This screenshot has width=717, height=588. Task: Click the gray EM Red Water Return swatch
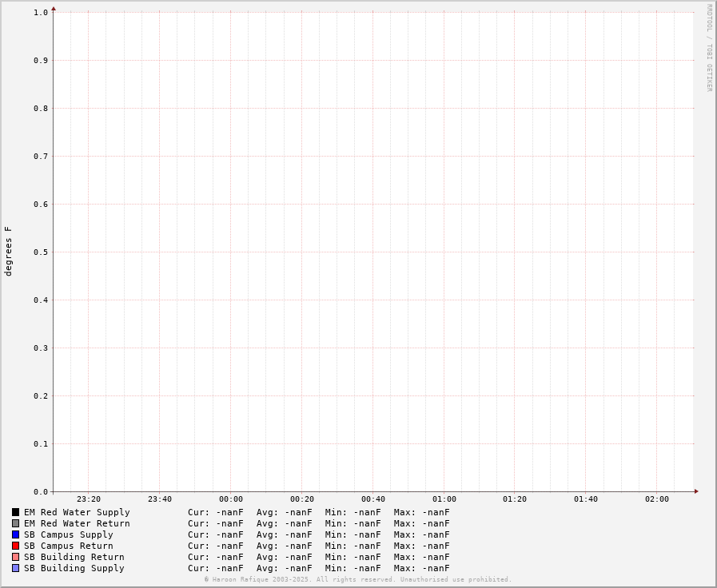pos(15,523)
